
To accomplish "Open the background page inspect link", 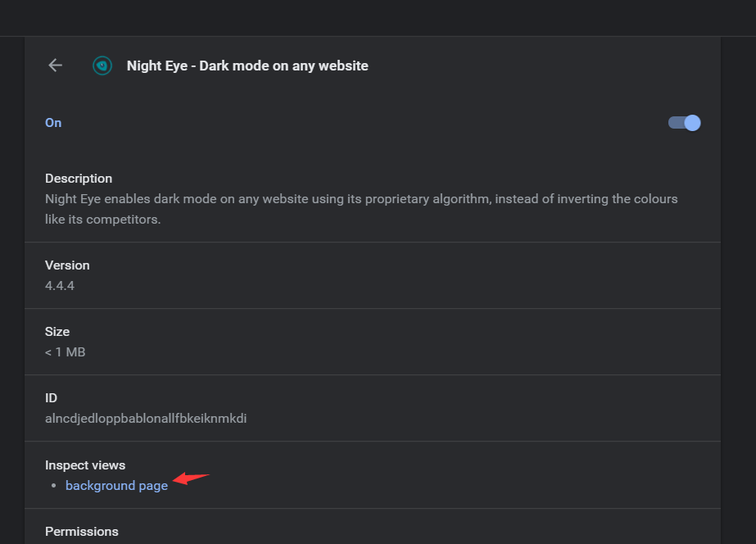I will tap(116, 486).
